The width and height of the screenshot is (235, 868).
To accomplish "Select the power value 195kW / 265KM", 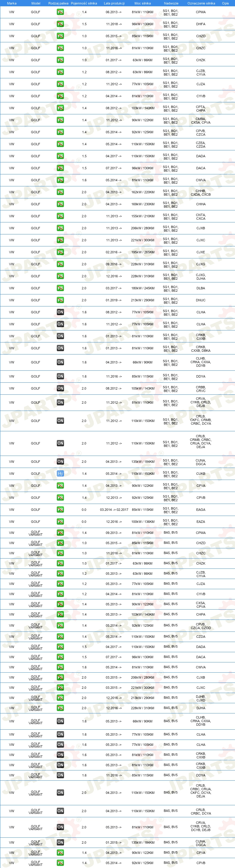I will [143, 252].
